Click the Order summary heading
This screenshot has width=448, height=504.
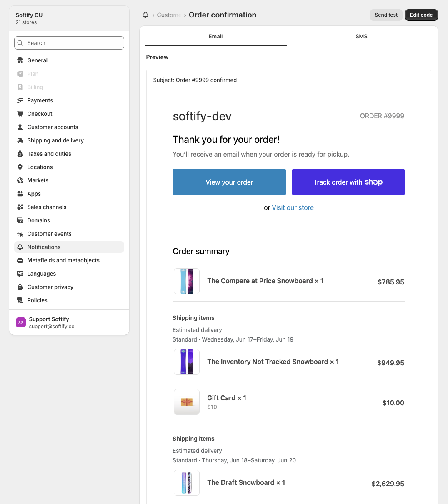(x=201, y=251)
